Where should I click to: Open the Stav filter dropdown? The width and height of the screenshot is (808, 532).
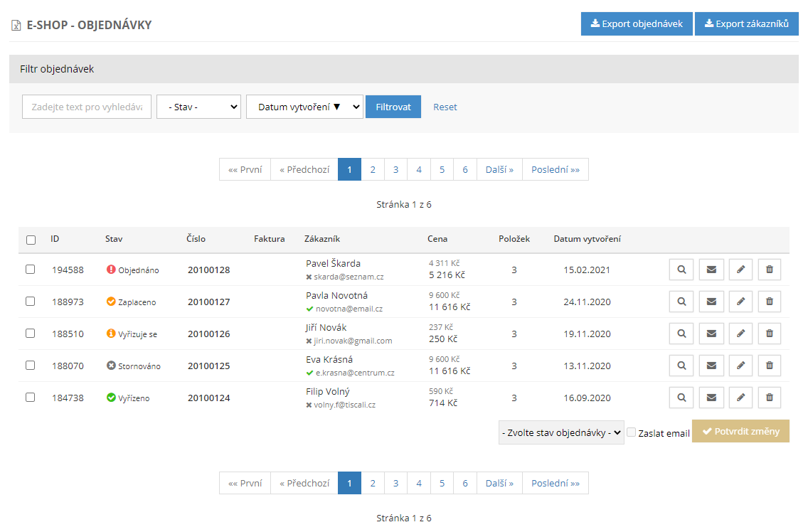[198, 107]
